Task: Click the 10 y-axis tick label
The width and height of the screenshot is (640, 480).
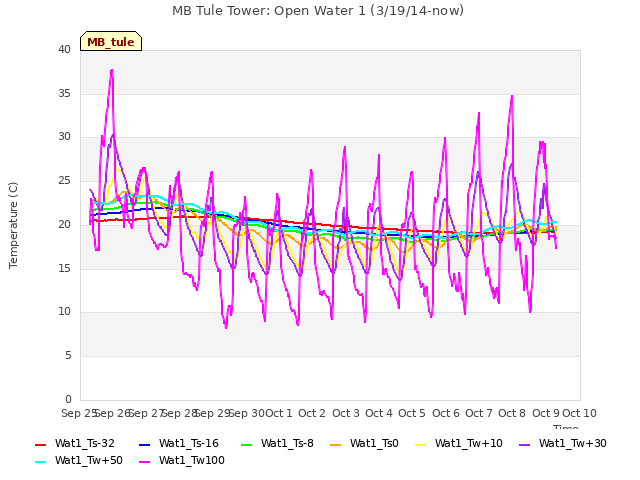Action: click(64, 312)
